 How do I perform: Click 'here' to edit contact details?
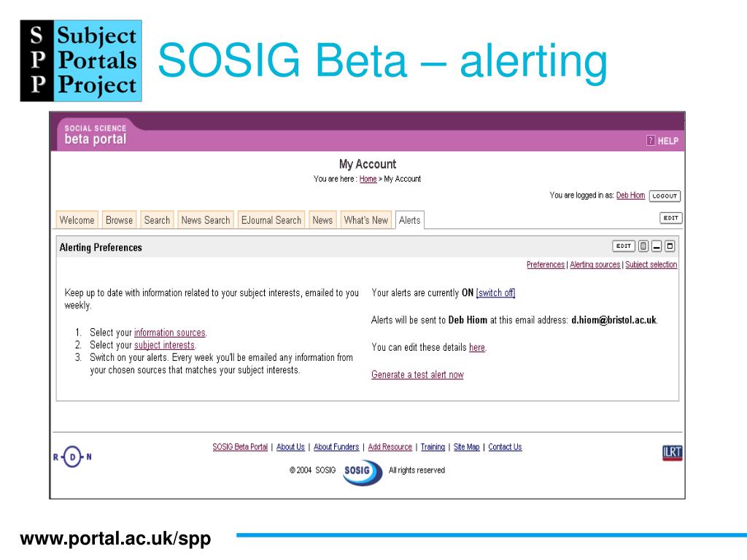tap(477, 348)
